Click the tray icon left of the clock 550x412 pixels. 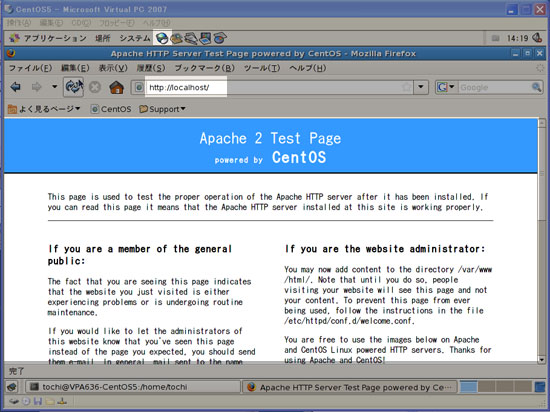495,38
